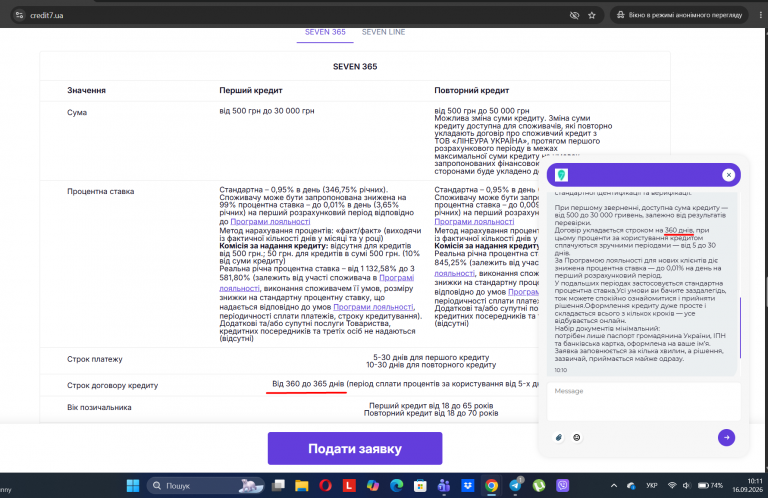Screen dimensions: 768x498
Task: Click the Вік позичальника row label
Action: (99, 407)
